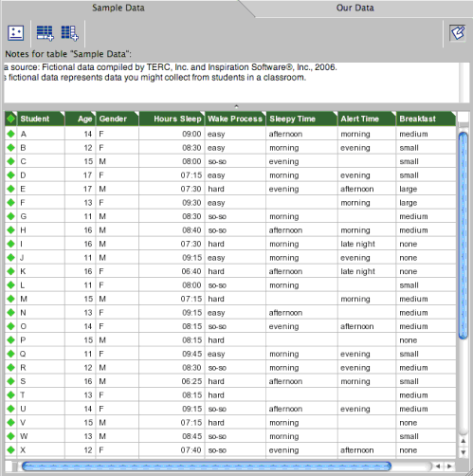Click the green diamond in header row
Screen dimensions: 473x476
pos(10,119)
